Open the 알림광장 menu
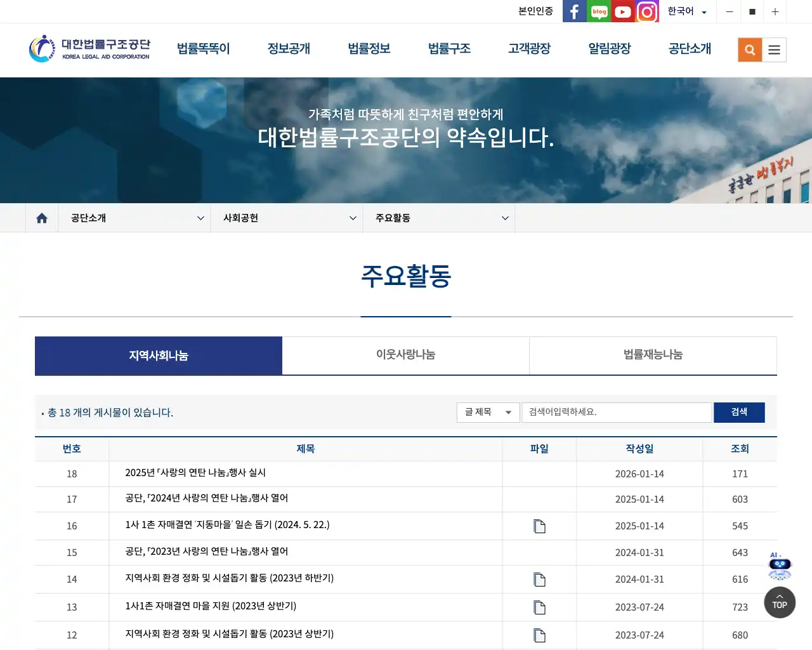Screen dimensions: 812x650 (610, 49)
